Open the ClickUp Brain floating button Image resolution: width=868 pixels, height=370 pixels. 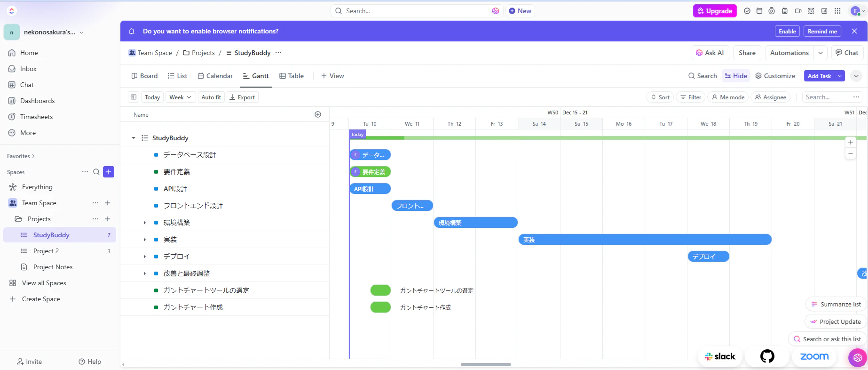pos(857,358)
